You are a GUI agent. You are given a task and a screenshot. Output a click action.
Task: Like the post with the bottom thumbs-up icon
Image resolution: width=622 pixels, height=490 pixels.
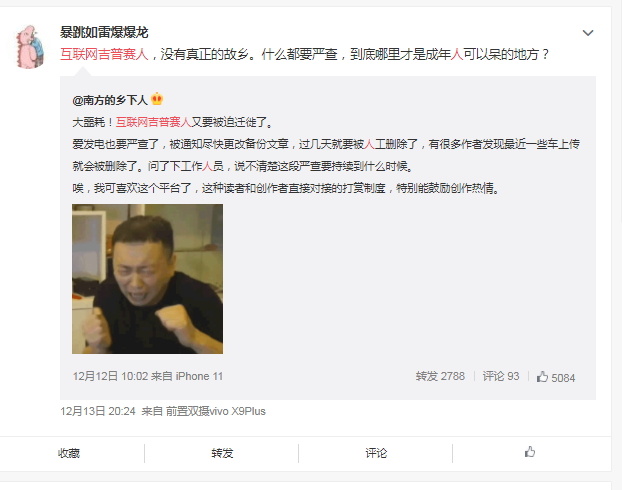pyautogui.click(x=530, y=452)
